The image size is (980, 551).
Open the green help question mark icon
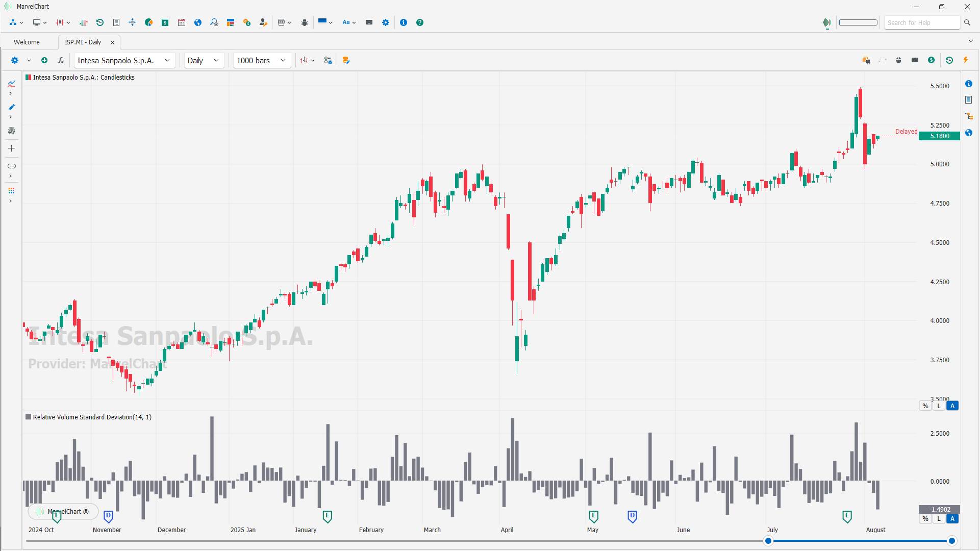(420, 22)
